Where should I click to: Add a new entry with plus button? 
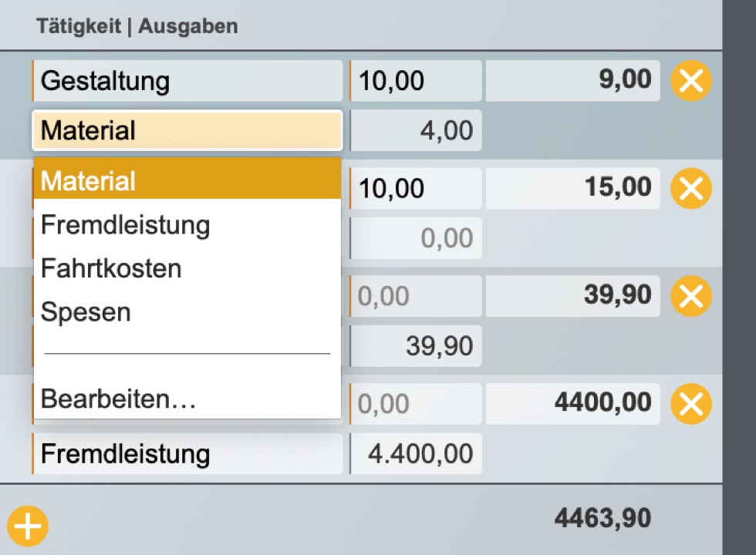28,526
